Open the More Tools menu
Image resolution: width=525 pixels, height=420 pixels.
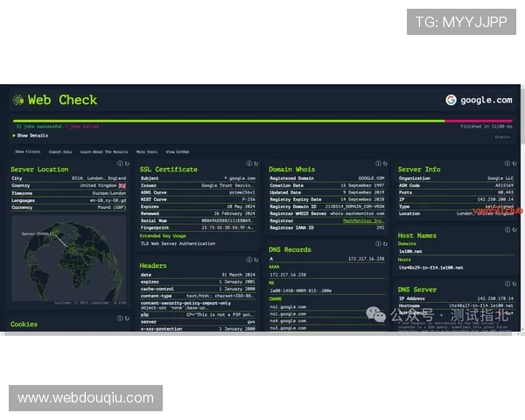(146, 151)
